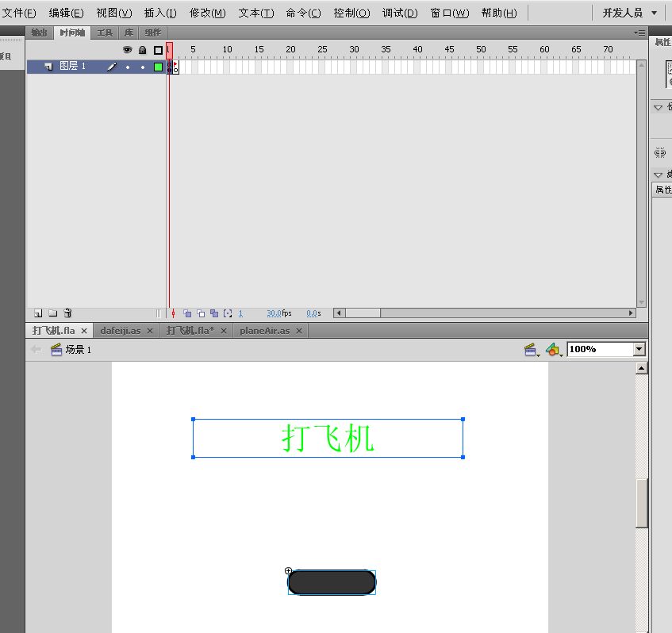
Task: Click the timeline horizontal scrollbar thumb
Action: (x=363, y=313)
